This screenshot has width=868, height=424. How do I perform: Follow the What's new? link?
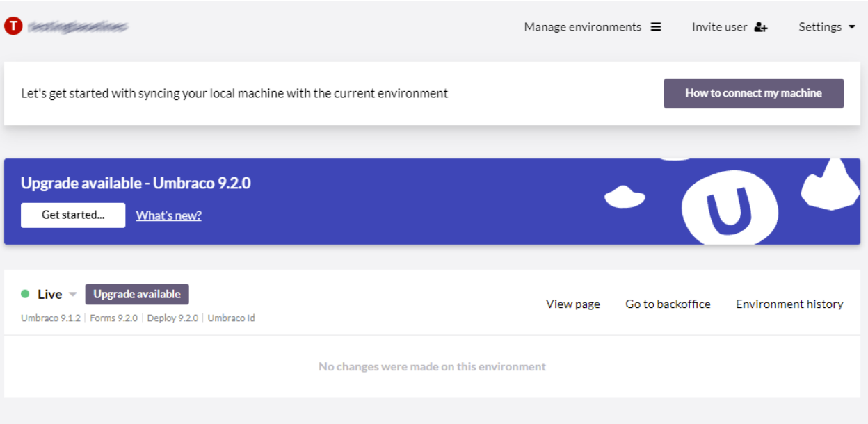(168, 215)
